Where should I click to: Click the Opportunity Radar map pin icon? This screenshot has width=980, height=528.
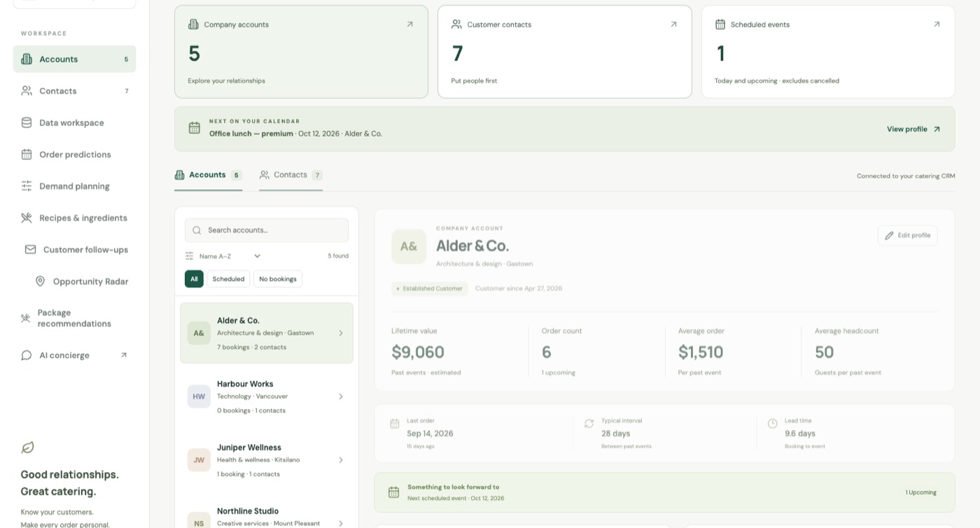pos(41,282)
